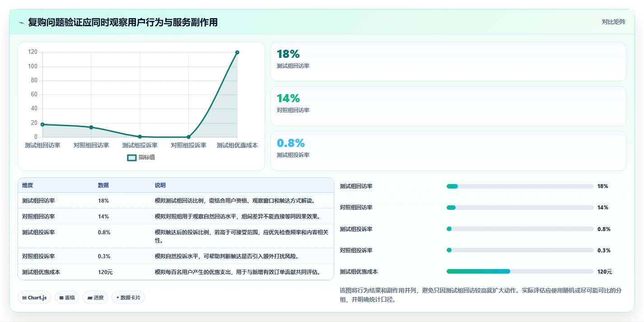Click the 测试组优惠成本 x-axis label

(237, 145)
